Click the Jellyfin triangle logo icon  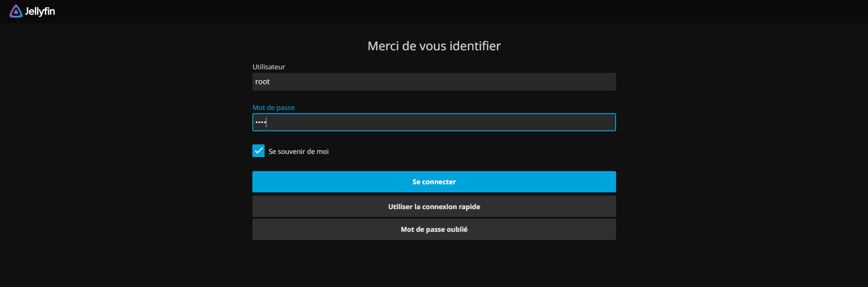coord(16,11)
